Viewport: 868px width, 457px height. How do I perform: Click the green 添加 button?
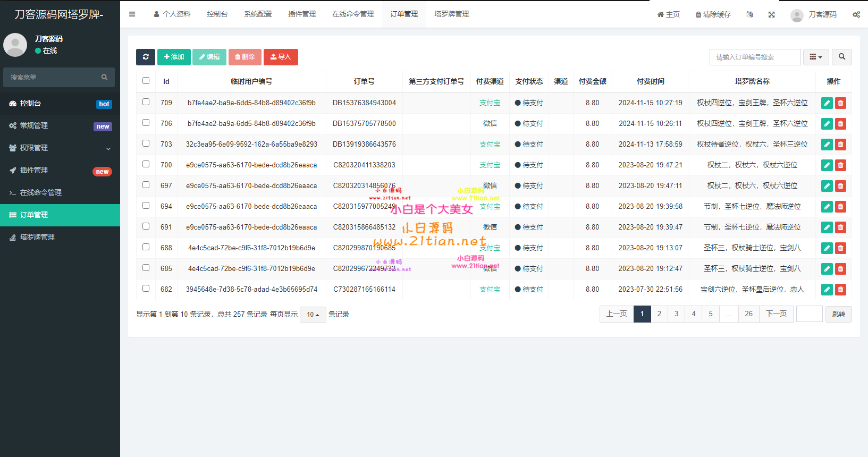coord(174,57)
